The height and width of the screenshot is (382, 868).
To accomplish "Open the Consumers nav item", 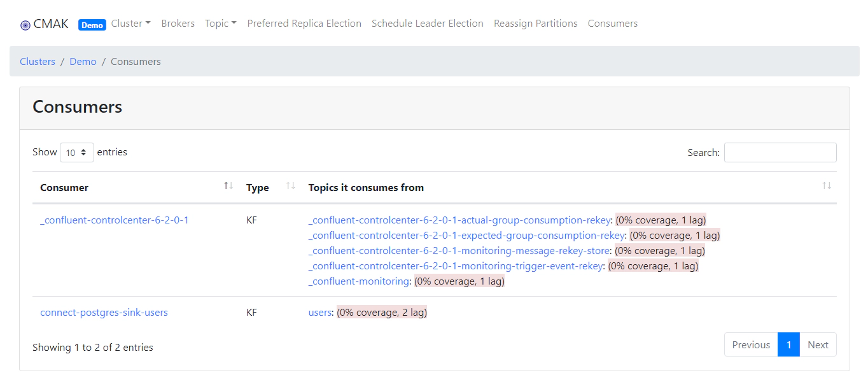I will 613,24.
